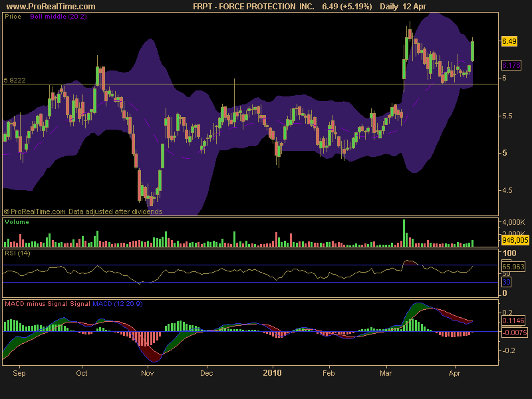Click the 946,005 volume value tag
The height and width of the screenshot is (399, 532).
coord(515,240)
